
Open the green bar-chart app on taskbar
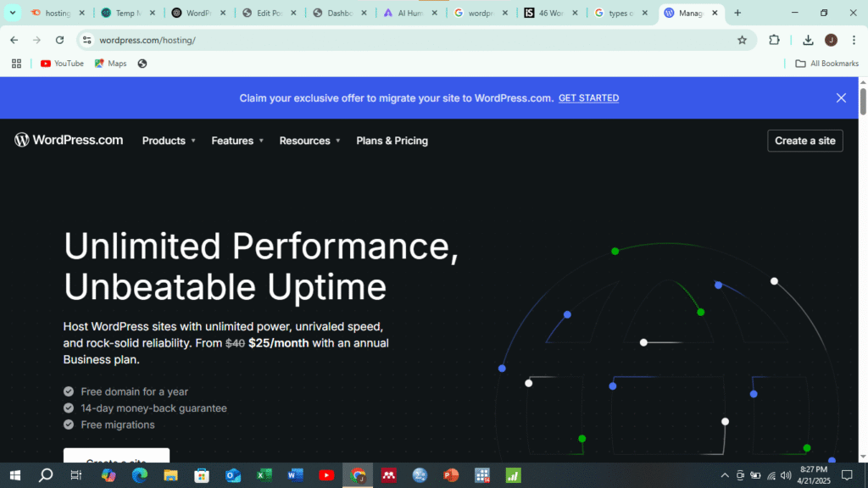point(513,475)
